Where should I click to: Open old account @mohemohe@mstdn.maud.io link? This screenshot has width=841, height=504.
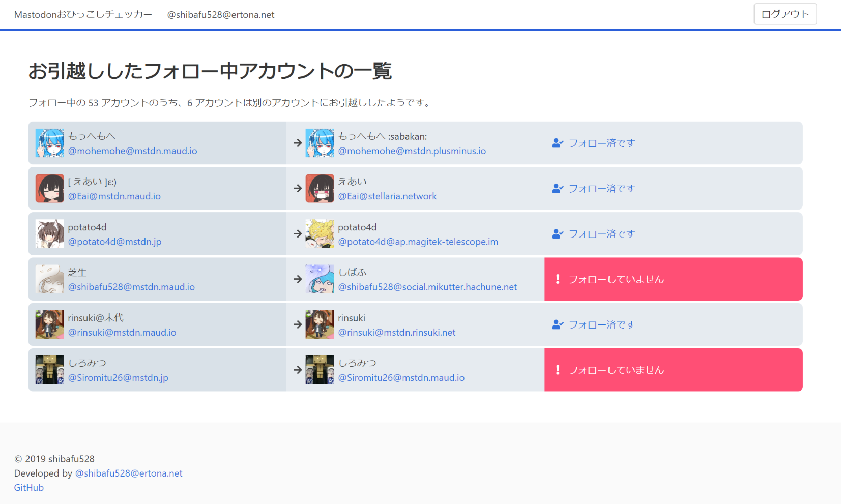tap(132, 151)
